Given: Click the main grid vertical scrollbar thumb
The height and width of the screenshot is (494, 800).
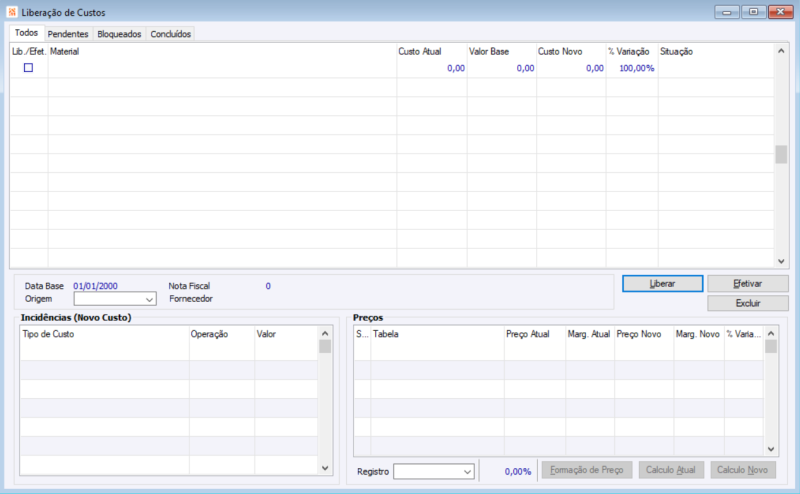Looking at the screenshot, I should (x=781, y=155).
